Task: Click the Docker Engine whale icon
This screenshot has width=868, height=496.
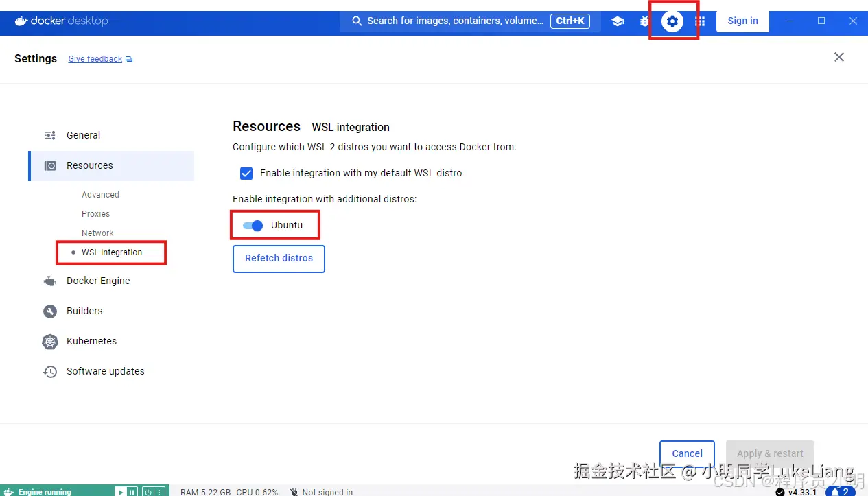Action: click(50, 281)
